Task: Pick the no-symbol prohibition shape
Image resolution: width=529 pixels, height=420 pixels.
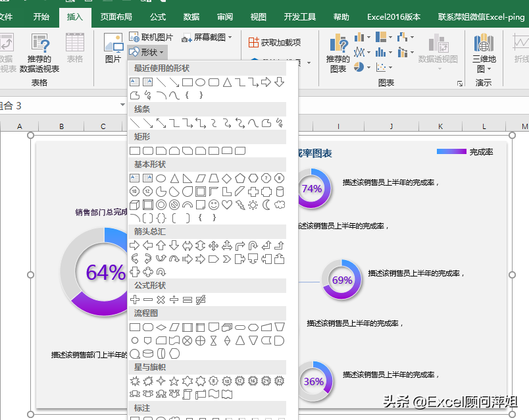Action: (x=174, y=205)
